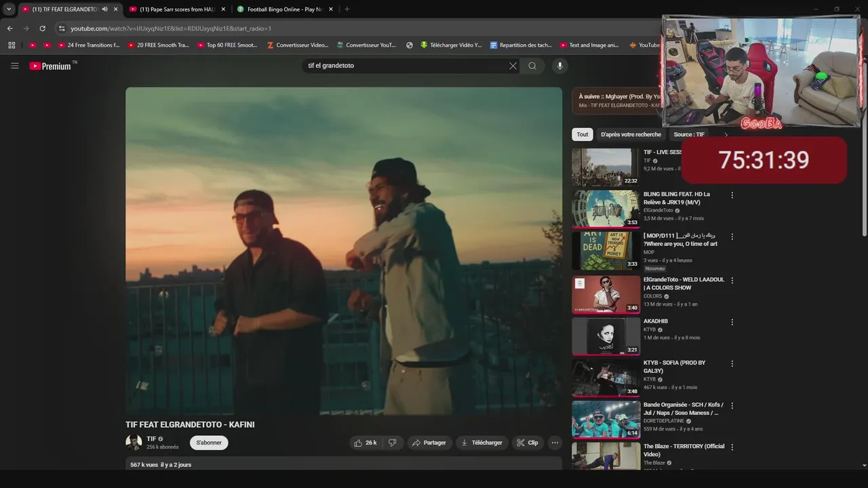
Task: Open 24 Free Transitions bookmark
Action: [88, 45]
